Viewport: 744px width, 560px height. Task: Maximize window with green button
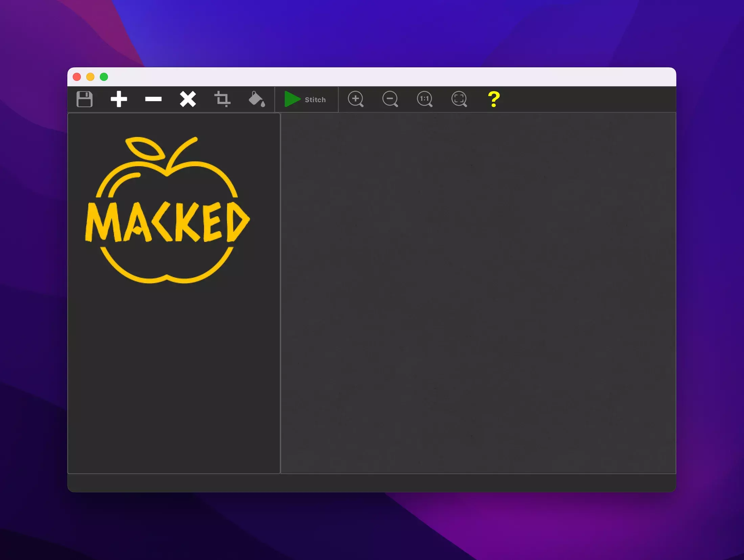coord(104,77)
